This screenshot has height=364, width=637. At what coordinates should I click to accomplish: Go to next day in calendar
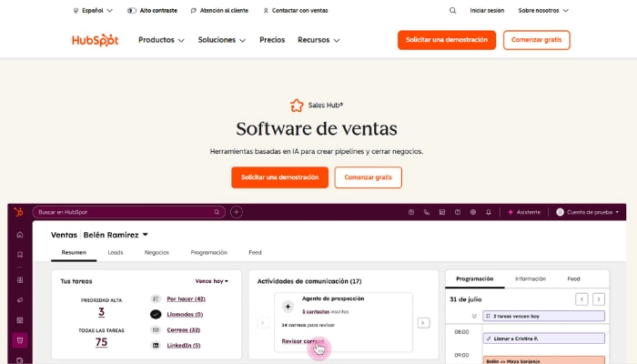tap(599, 299)
